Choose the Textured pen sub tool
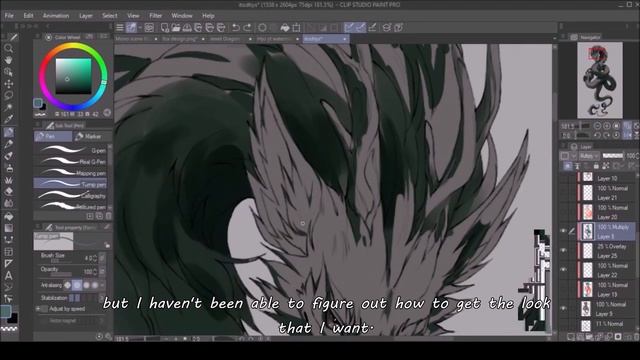This screenshot has height=360, width=640. (x=70, y=207)
